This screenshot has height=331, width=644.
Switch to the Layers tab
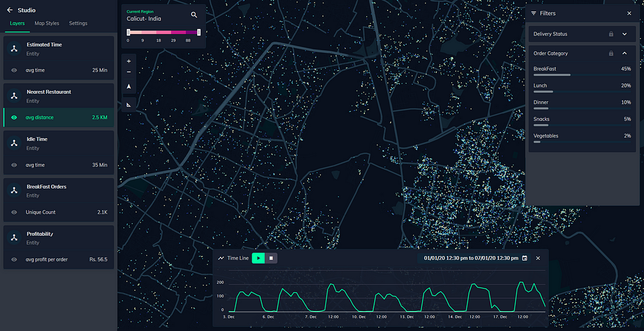[17, 23]
